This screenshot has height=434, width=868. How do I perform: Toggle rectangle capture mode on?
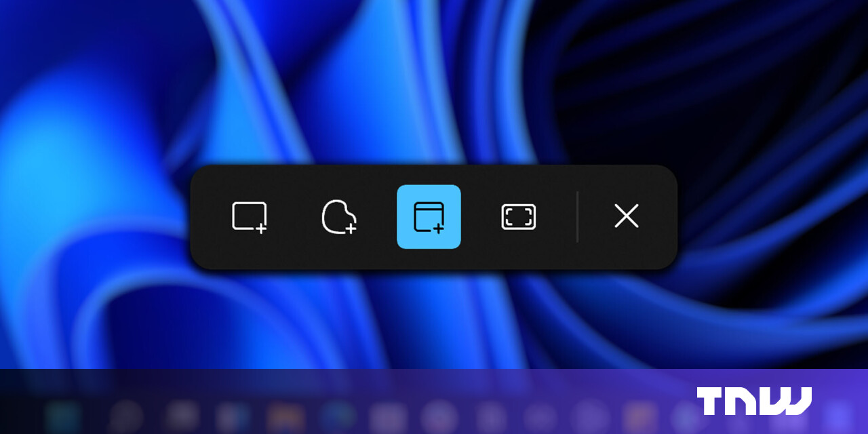pos(250,217)
